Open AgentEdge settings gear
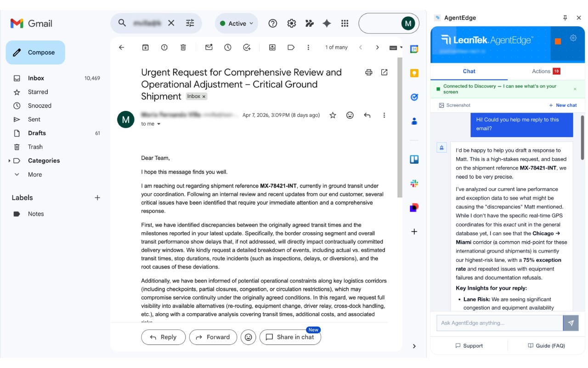 [x=573, y=38]
